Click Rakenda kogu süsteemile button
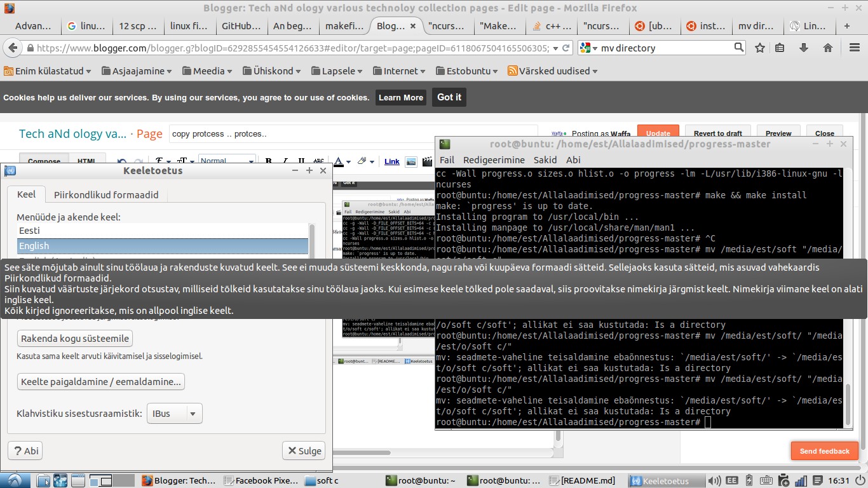This screenshot has height=488, width=868. (x=75, y=339)
